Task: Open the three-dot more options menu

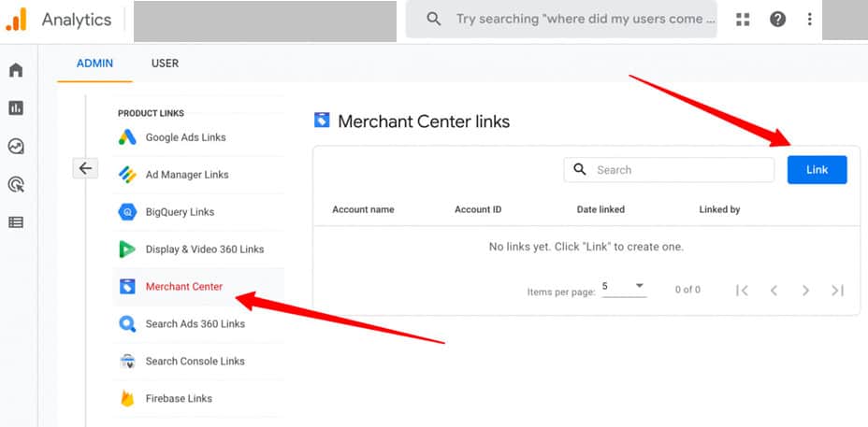Action: click(x=809, y=20)
